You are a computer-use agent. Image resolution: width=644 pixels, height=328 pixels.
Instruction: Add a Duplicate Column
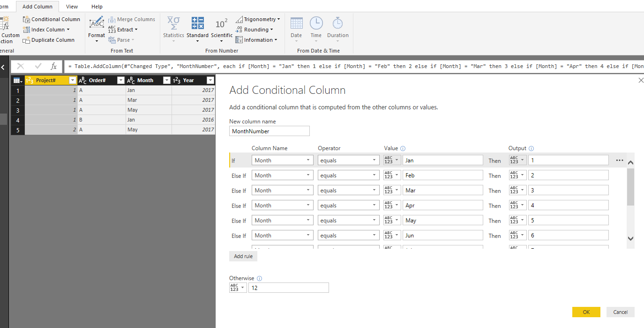[49, 40]
